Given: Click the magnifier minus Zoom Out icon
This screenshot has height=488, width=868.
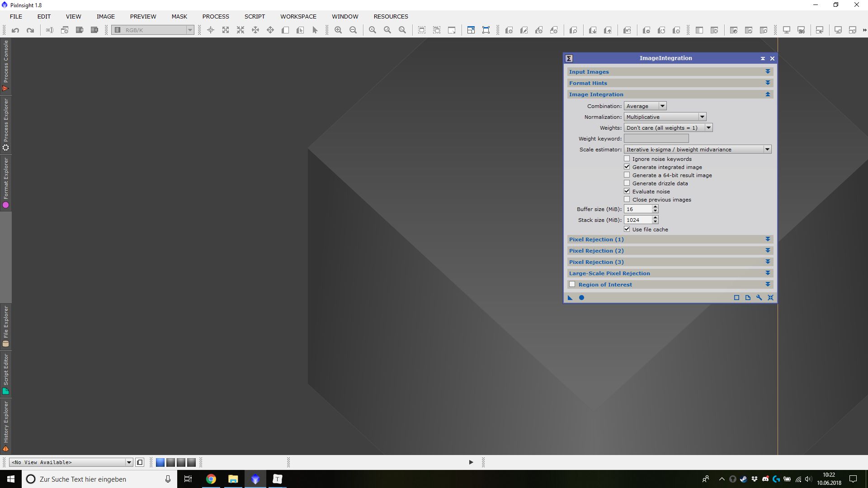Looking at the screenshot, I should click(353, 30).
